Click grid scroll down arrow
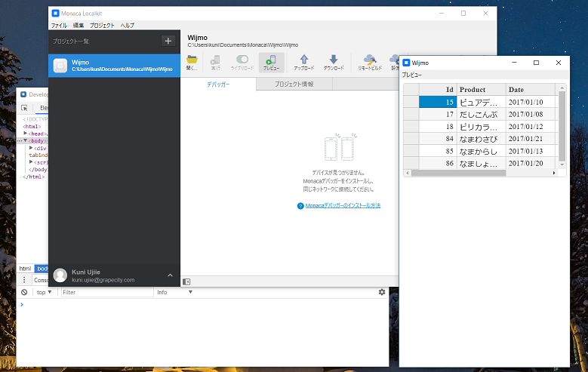 (562, 164)
